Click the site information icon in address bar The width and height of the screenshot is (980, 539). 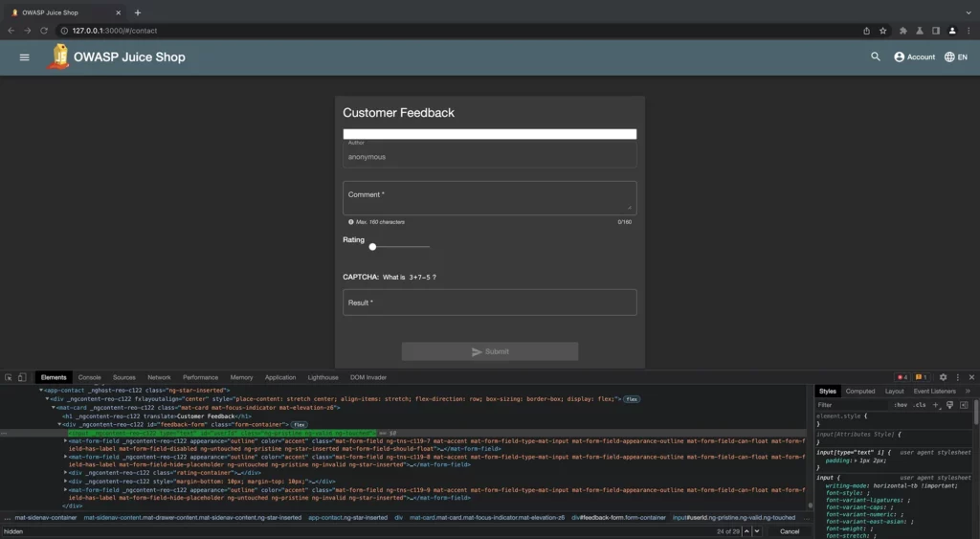click(64, 31)
